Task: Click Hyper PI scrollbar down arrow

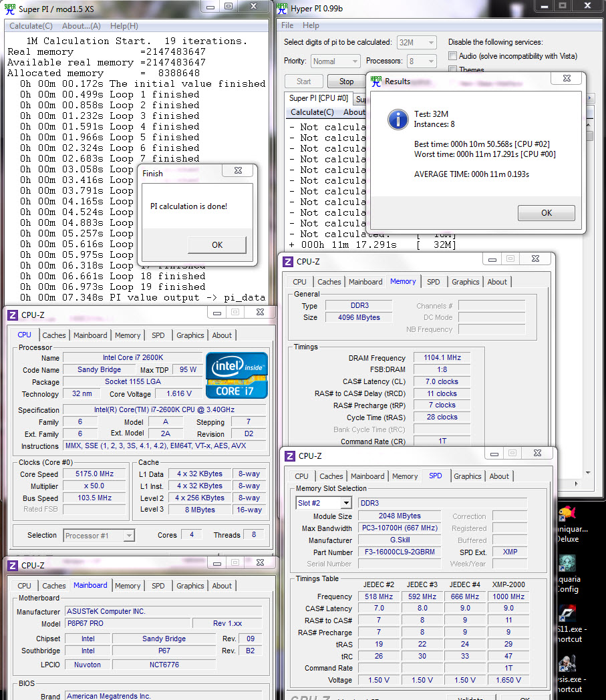Action: (588, 472)
